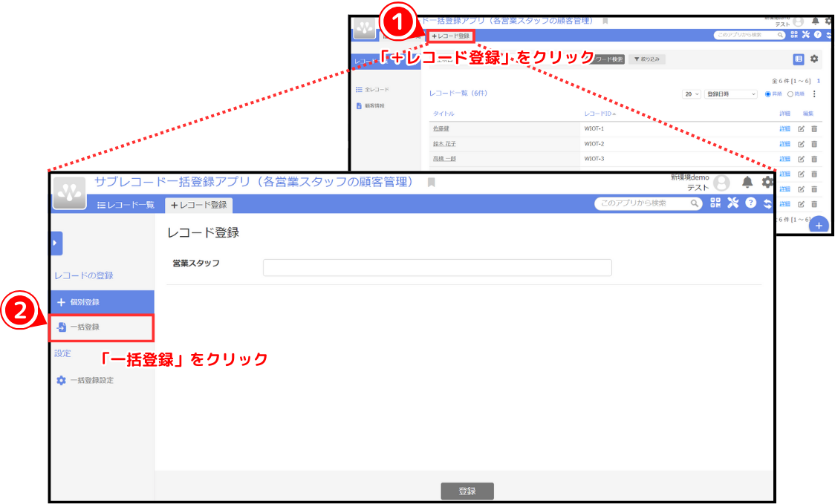This screenshot has height=504, width=835.
Task: Click the edit icon in the WIOT-3 row
Action: click(x=801, y=159)
